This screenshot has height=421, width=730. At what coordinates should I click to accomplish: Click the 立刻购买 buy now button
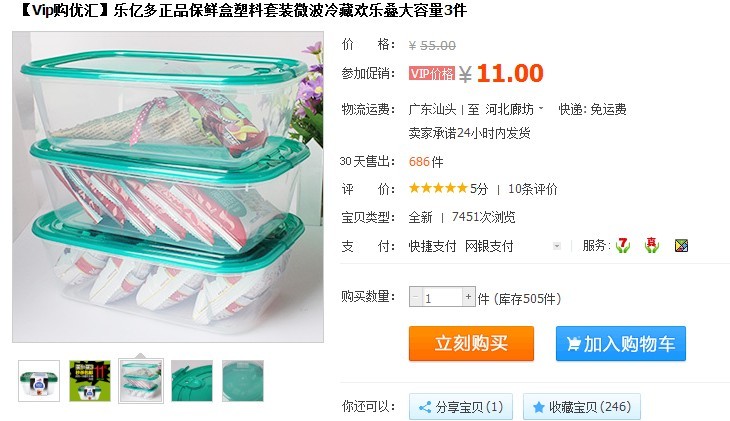pyautogui.click(x=471, y=344)
